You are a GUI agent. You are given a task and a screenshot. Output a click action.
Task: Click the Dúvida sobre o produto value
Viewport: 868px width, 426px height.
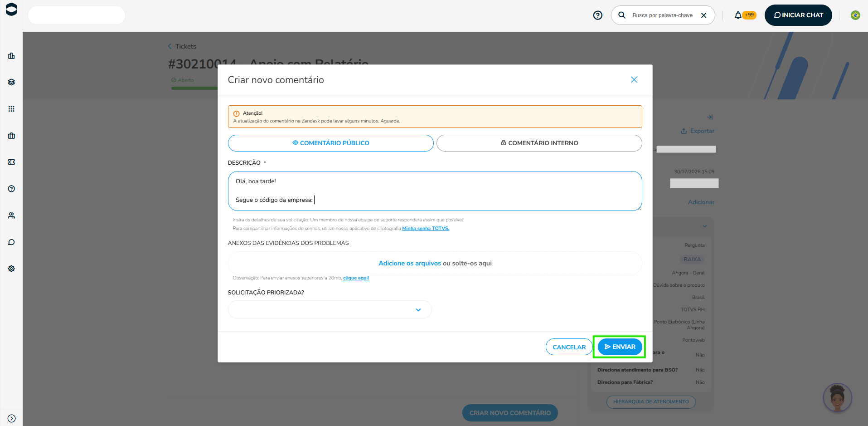[679, 285]
